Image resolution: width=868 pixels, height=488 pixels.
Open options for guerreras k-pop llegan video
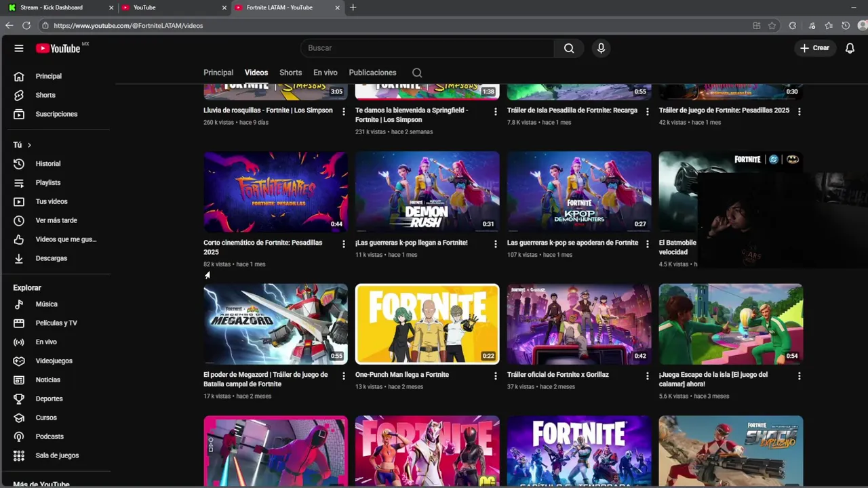pos(496,244)
